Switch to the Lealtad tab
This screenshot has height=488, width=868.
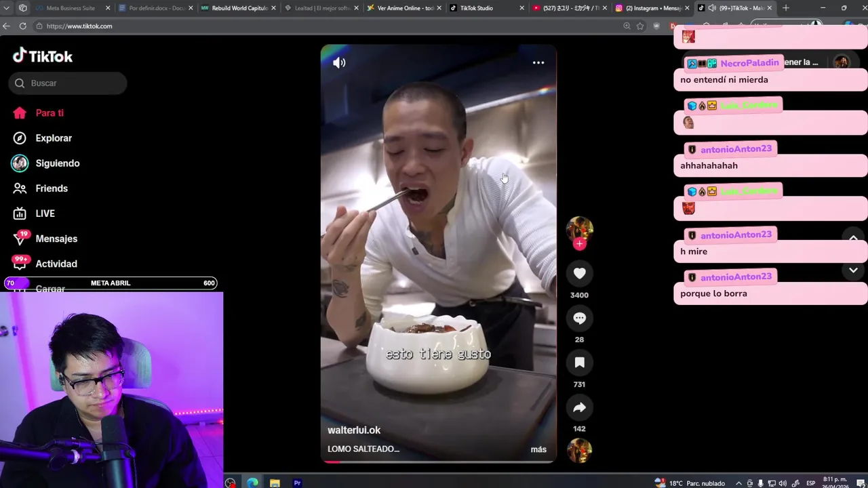point(320,8)
